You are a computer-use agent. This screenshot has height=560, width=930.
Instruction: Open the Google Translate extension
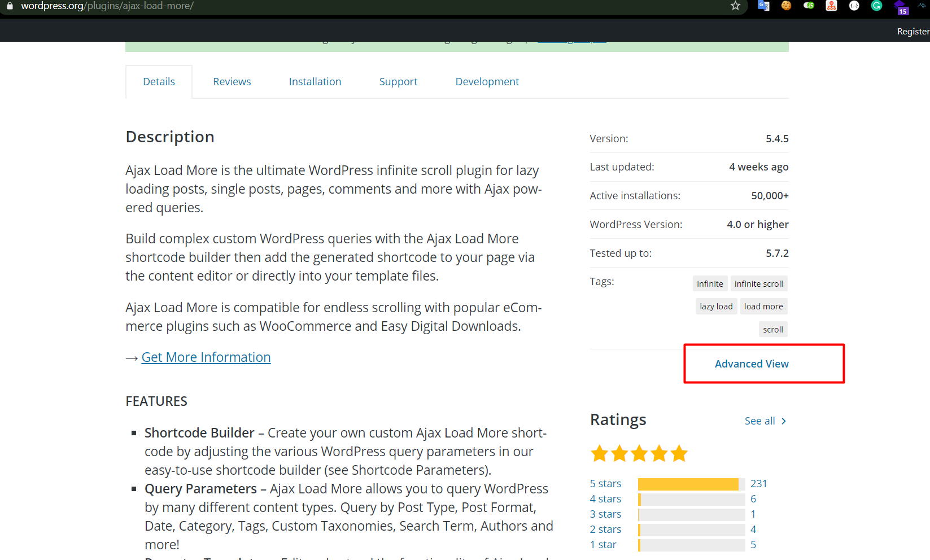coord(763,6)
